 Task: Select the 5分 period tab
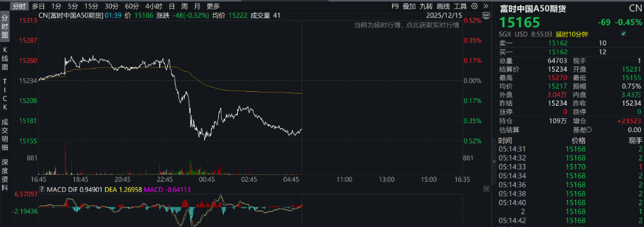(72, 6)
